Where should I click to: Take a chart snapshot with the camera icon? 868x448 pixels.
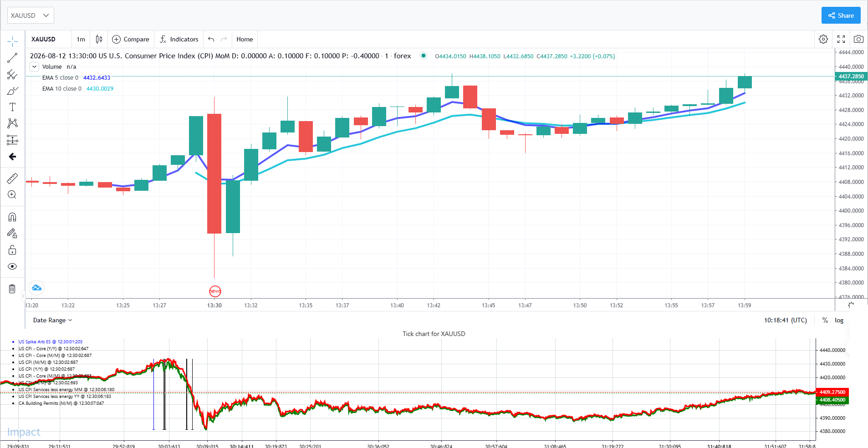click(858, 39)
